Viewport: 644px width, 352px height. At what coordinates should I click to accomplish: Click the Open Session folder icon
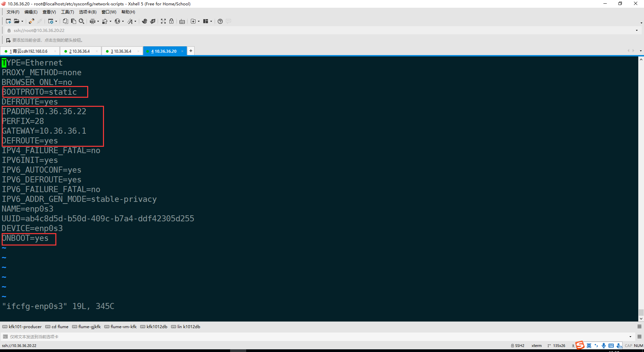[x=16, y=21]
